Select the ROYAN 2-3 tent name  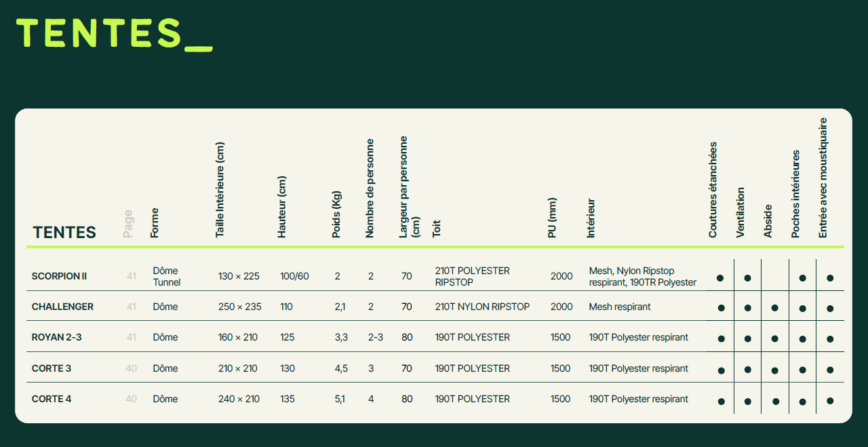pos(56,338)
